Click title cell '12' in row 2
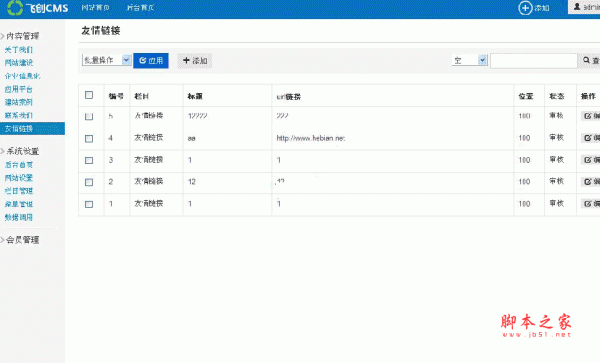Viewport: 600px width, 363px height. (x=192, y=182)
